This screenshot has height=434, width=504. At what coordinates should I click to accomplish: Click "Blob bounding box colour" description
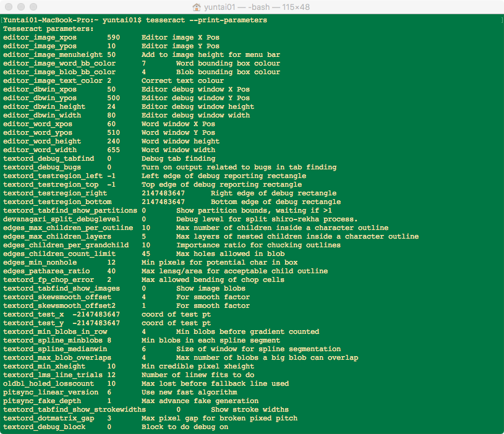click(x=228, y=72)
